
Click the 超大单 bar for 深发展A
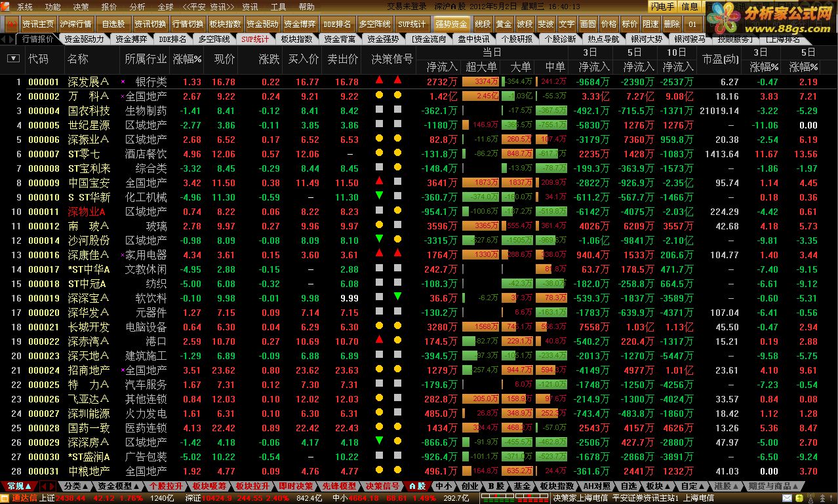point(481,82)
